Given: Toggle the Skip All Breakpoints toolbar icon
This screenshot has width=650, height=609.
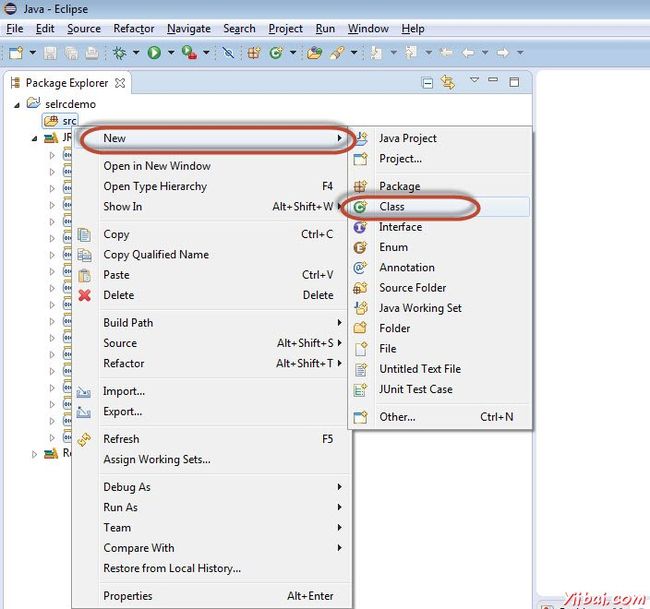Looking at the screenshot, I should (228, 53).
